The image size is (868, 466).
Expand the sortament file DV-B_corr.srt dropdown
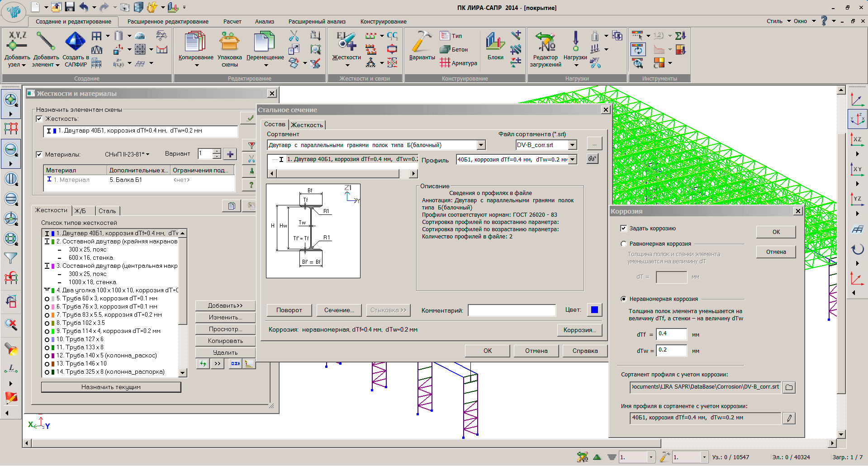tap(572, 145)
